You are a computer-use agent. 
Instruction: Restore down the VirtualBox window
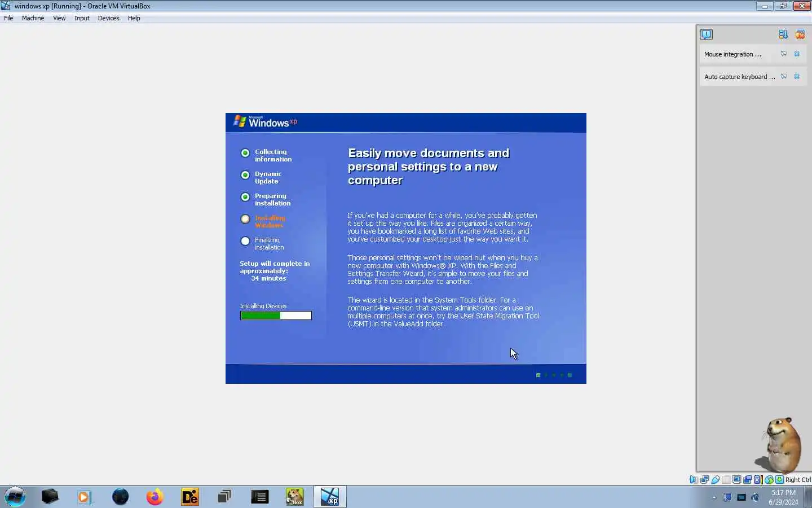click(x=783, y=6)
